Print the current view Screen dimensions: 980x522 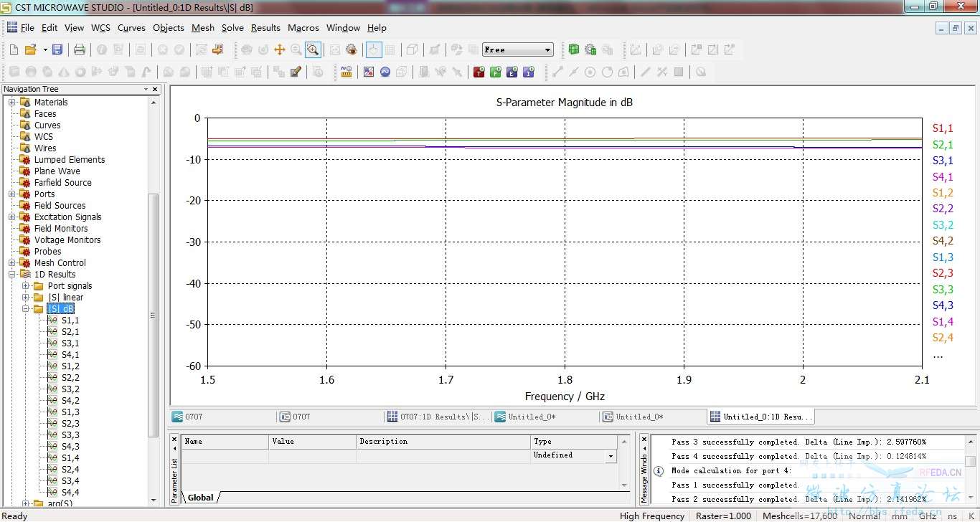tap(80, 49)
